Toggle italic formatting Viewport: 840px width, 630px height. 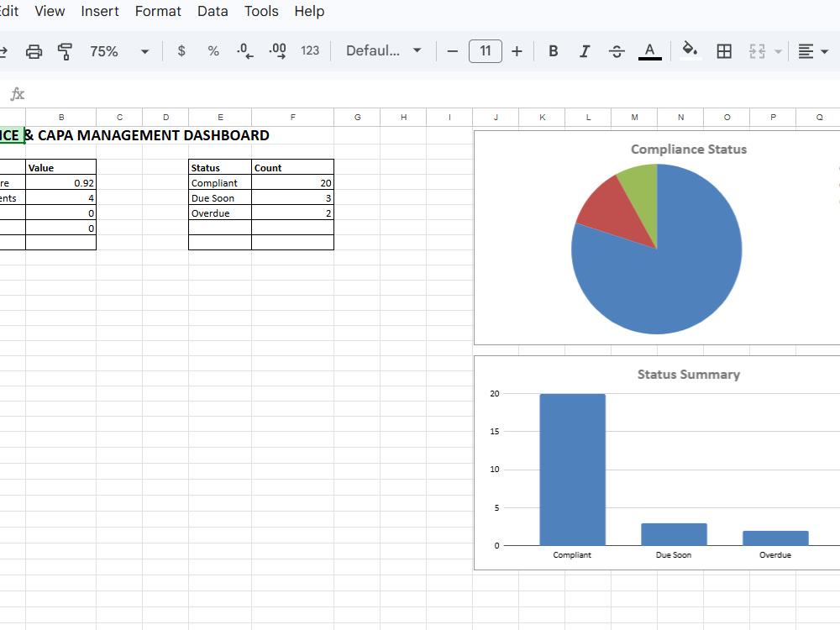click(x=585, y=51)
